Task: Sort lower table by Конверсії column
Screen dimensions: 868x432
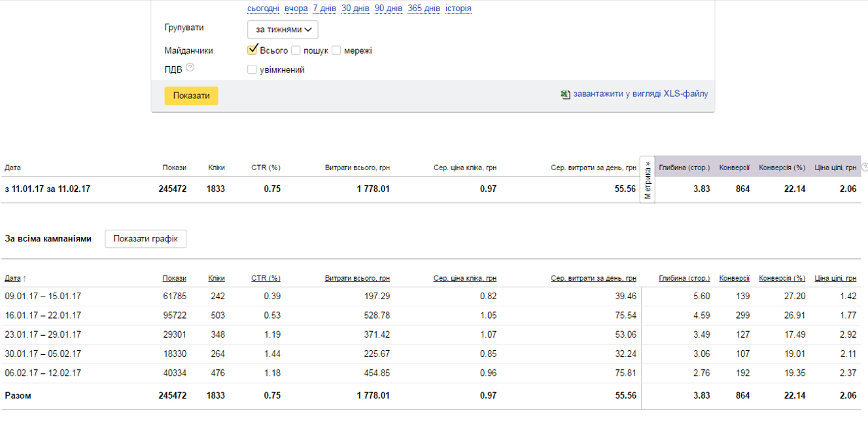Action: point(735,278)
